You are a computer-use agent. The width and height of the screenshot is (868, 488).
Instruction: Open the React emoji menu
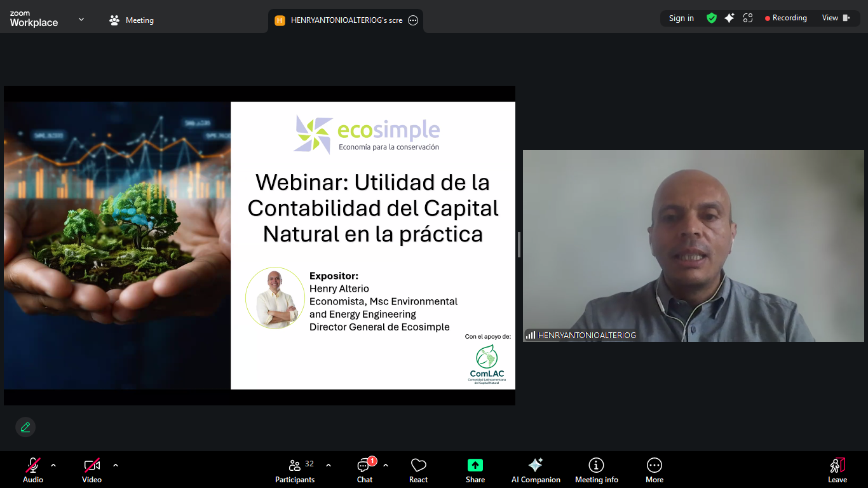click(x=418, y=470)
